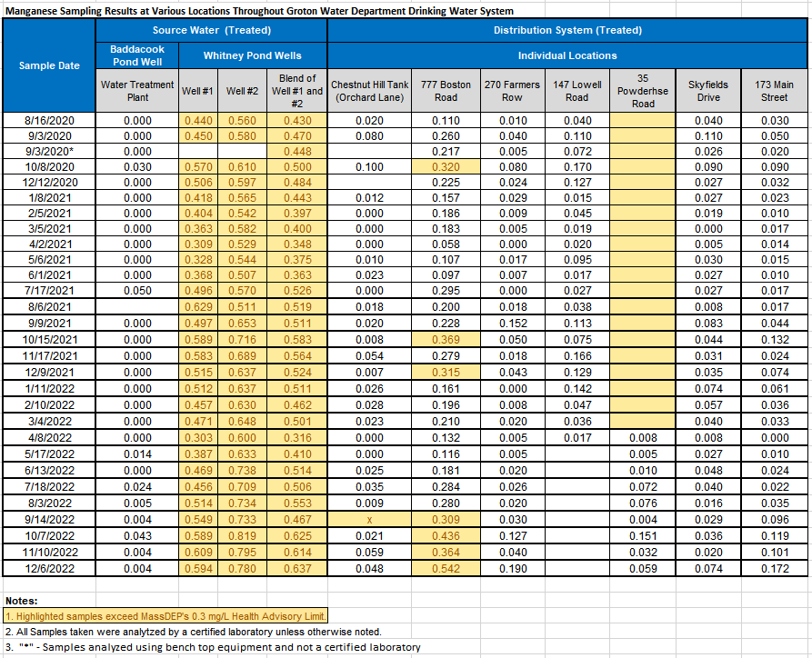Select the '10/8/2020' date cell
The image size is (812, 658).
[49, 167]
